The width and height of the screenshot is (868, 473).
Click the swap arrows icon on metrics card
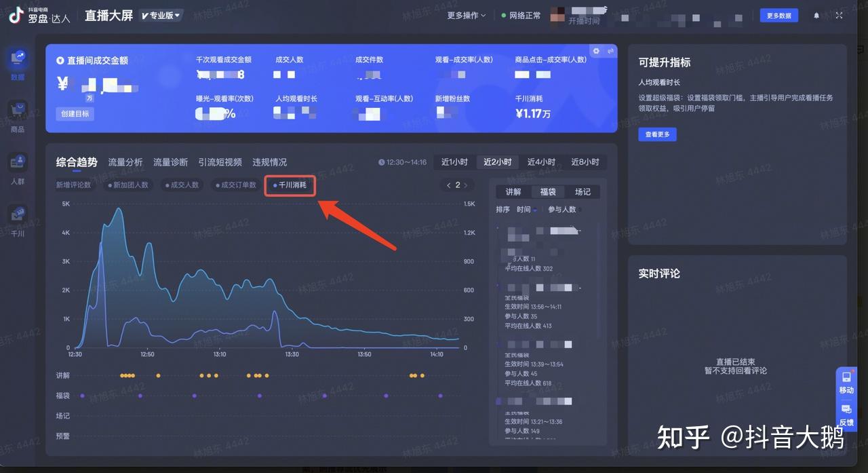610,51
